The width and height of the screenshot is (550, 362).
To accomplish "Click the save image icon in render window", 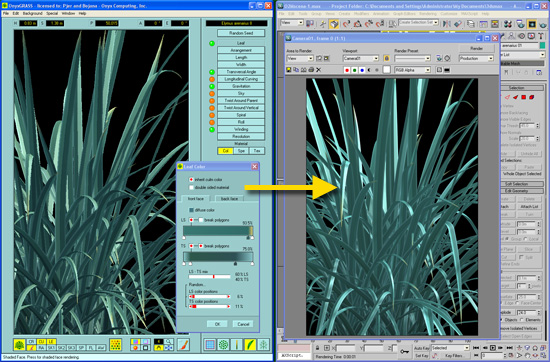I will point(289,70).
